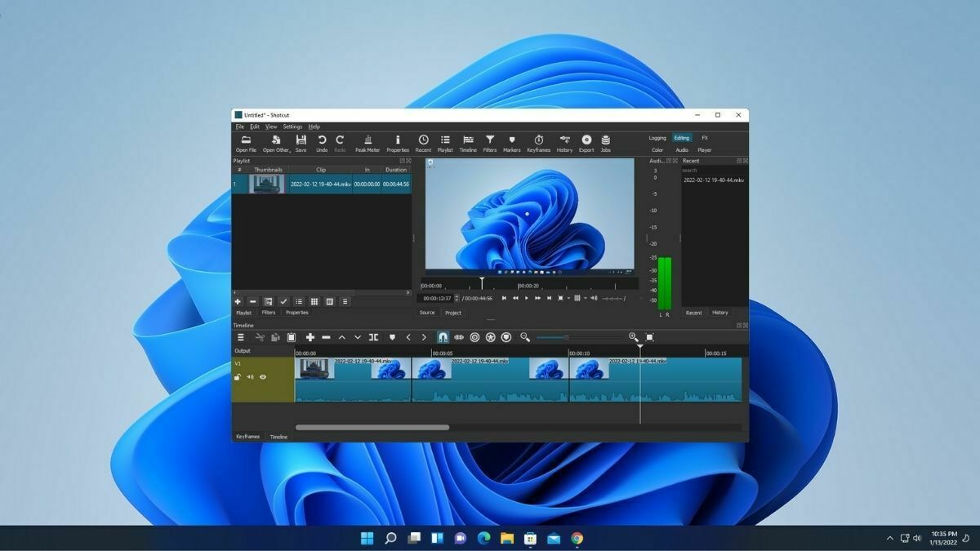The width and height of the screenshot is (980, 551).
Task: Hide the V1 track with eye icon
Action: click(x=263, y=377)
